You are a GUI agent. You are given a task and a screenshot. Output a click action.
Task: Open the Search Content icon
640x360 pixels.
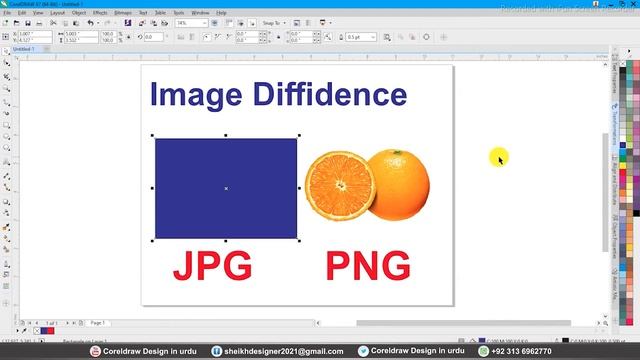[x=128, y=23]
